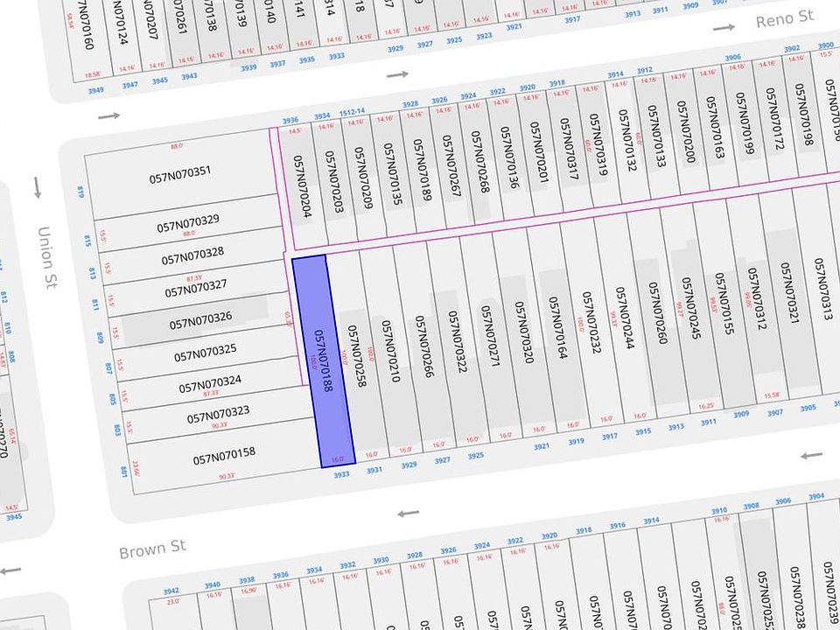Click the 1512-14 address label
Screen dimensions: 840x630
point(352,112)
